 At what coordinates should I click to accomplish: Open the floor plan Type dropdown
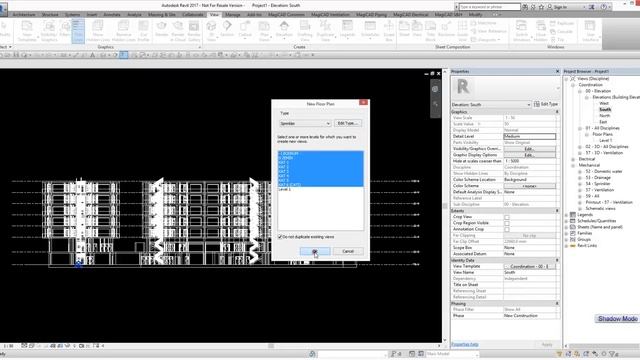pos(305,123)
